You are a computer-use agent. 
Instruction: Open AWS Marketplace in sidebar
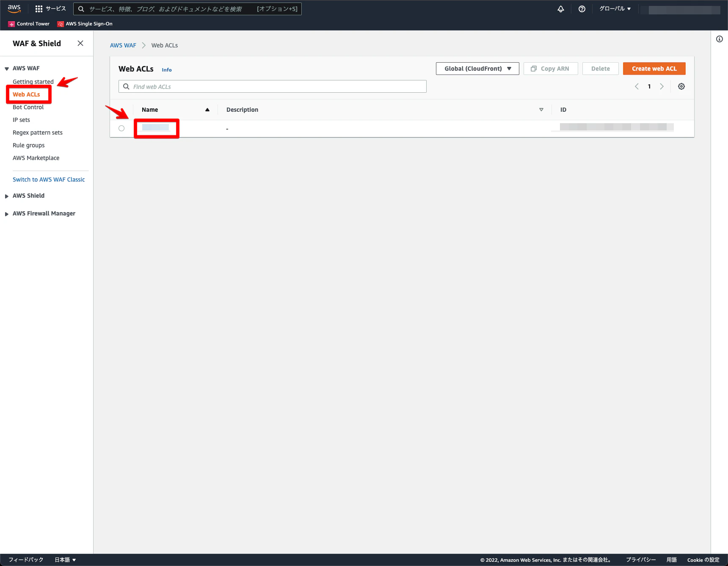(36, 158)
